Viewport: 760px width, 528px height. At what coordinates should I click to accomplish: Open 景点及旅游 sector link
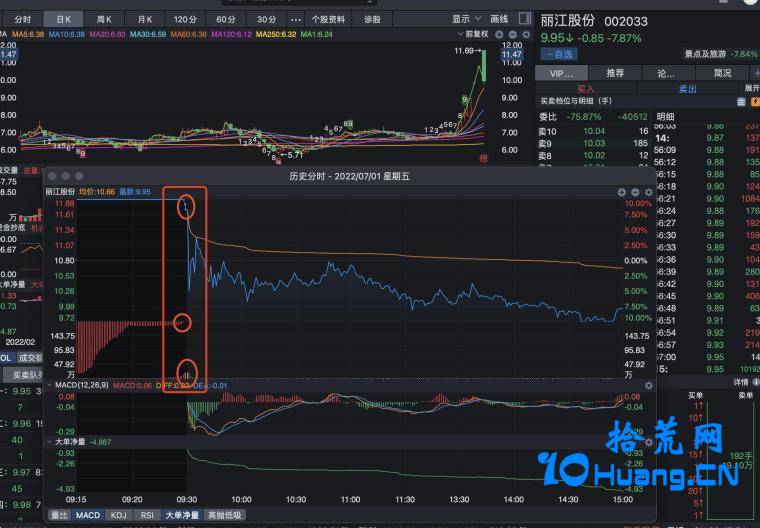point(705,54)
